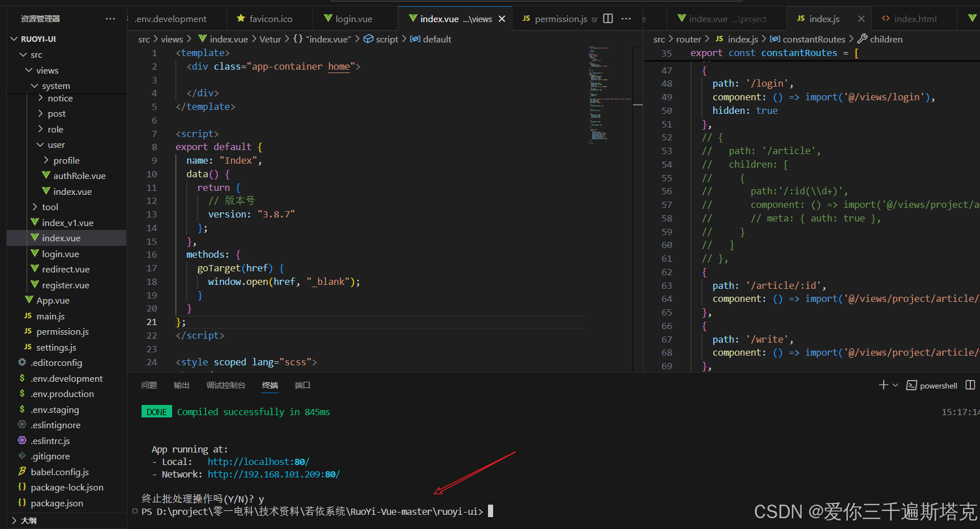The height and width of the screenshot is (529, 980).
Task: Switch to the 输出 panel tab
Action: coord(181,385)
